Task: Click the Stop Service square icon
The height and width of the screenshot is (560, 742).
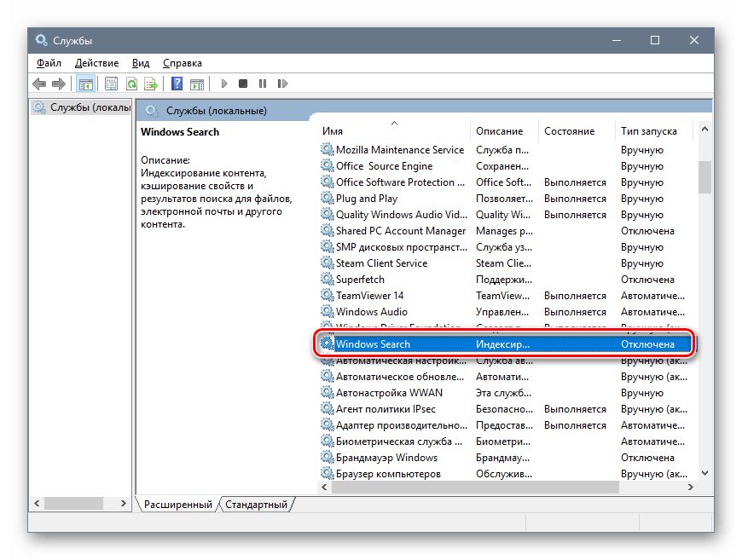Action: click(243, 84)
